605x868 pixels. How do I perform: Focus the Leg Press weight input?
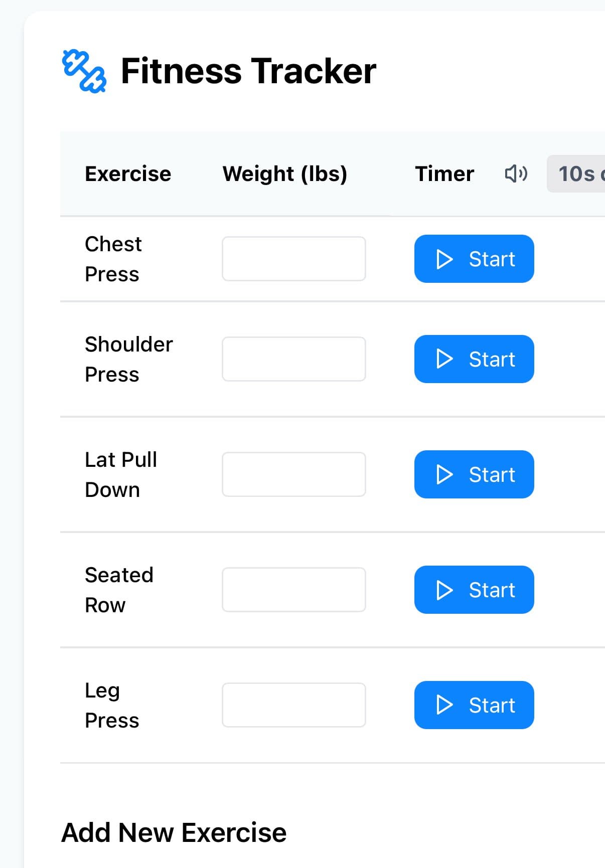(x=293, y=705)
